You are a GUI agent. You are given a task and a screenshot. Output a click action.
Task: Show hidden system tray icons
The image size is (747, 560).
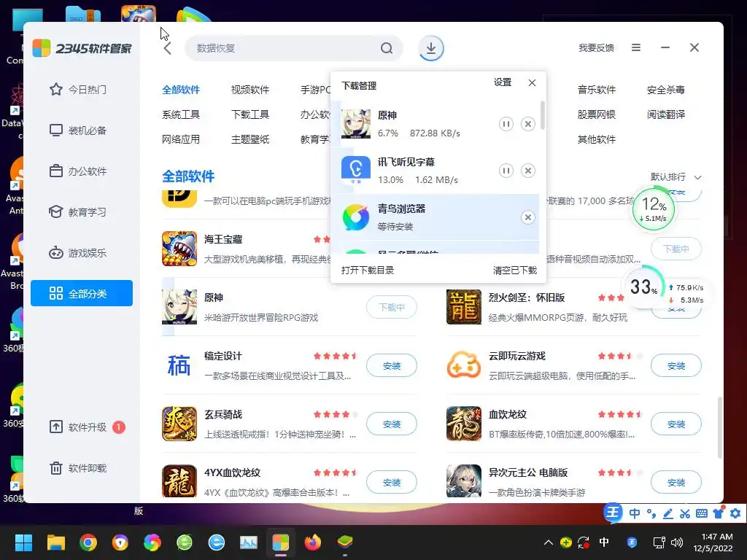(x=549, y=542)
